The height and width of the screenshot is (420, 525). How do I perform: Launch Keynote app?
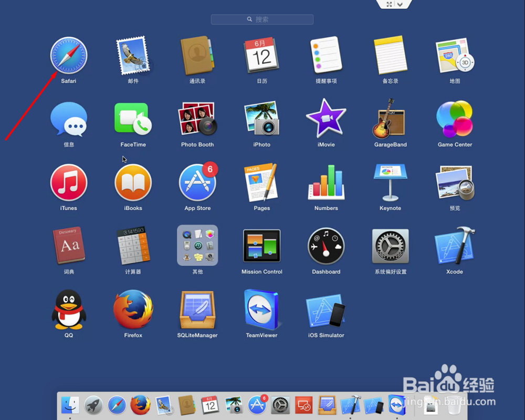point(391,183)
